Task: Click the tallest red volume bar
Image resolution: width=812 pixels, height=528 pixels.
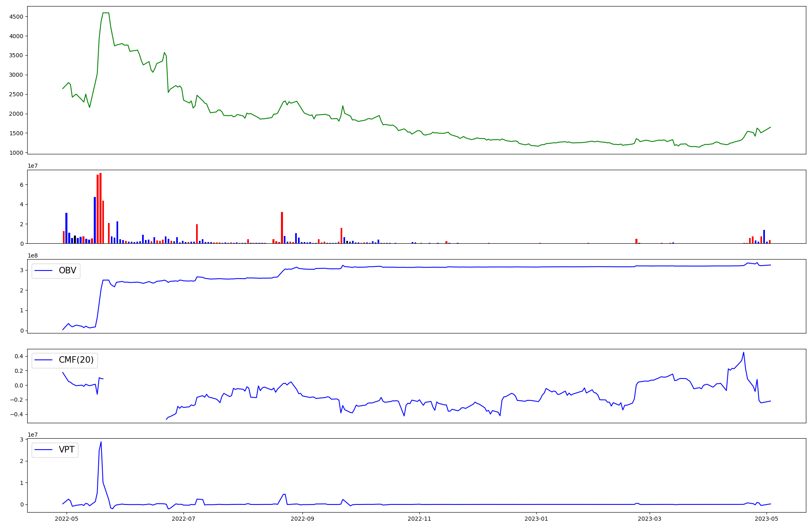Action: tap(100, 207)
